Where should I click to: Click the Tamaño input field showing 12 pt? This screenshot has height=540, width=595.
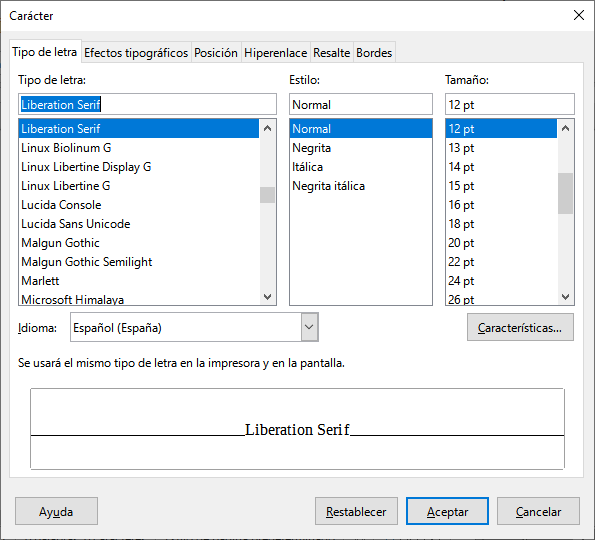point(510,104)
